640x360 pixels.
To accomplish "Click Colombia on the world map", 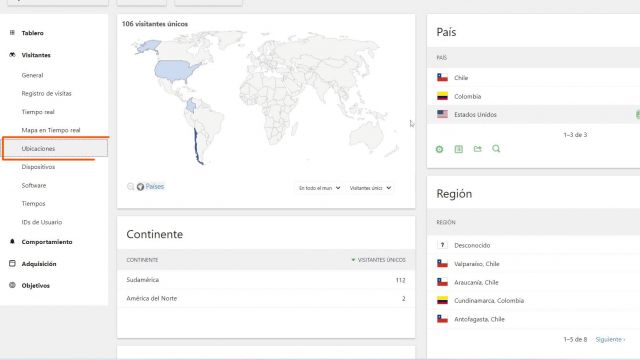I will pos(191,105).
